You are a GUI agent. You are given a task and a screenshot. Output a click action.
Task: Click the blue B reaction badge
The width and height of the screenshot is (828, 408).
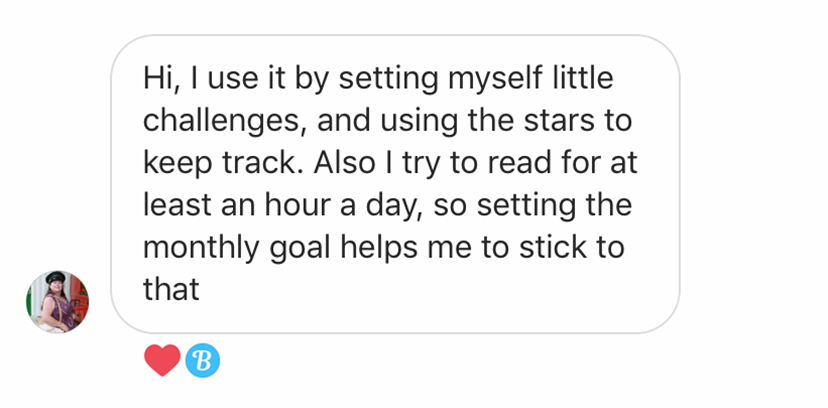203,361
